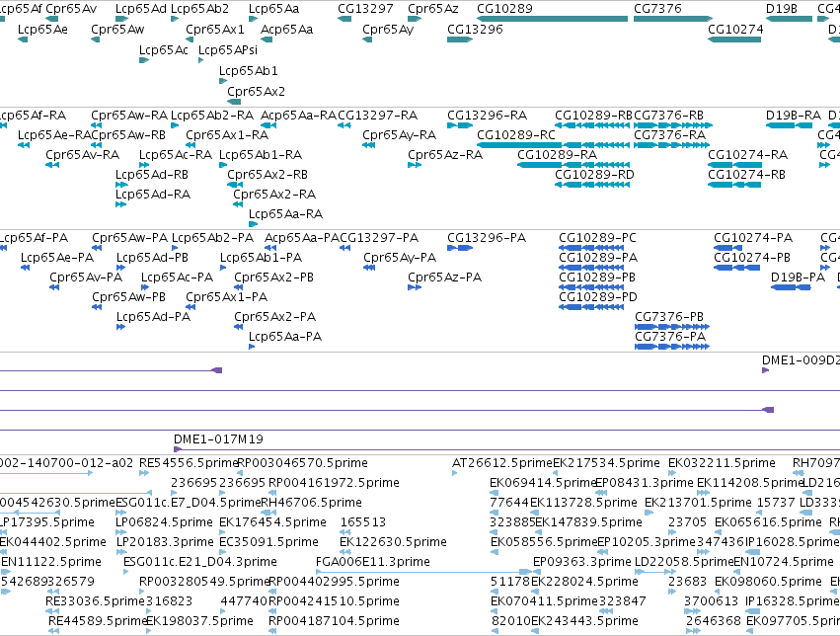Click transcript Cpr65Ax2-RB
Image resolution: width=840 pixels, height=636 pixels.
[235, 185]
